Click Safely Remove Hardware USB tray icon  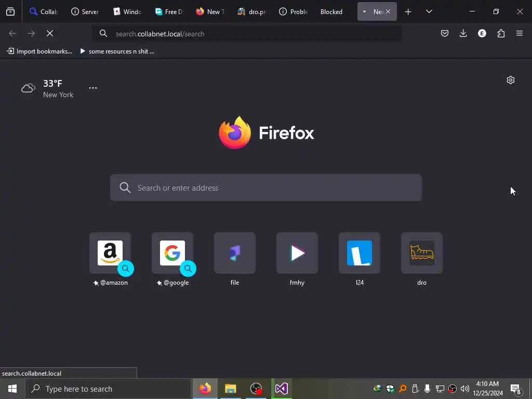415,389
